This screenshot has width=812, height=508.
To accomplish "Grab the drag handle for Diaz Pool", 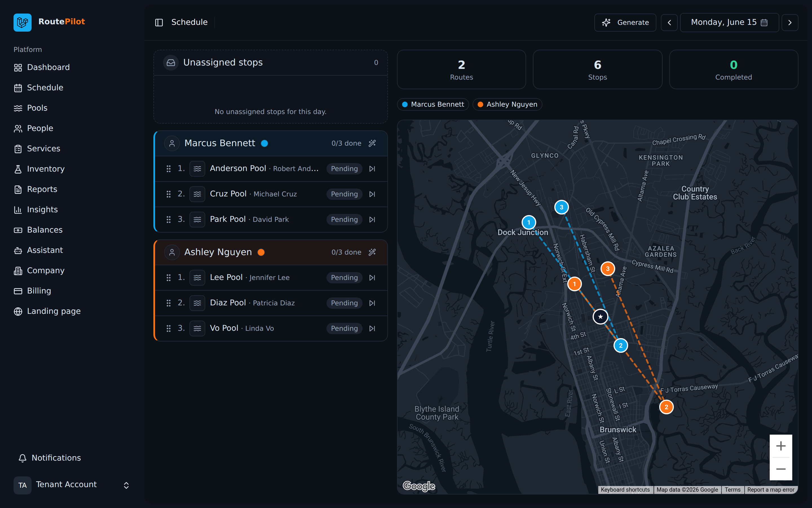I will (x=168, y=303).
